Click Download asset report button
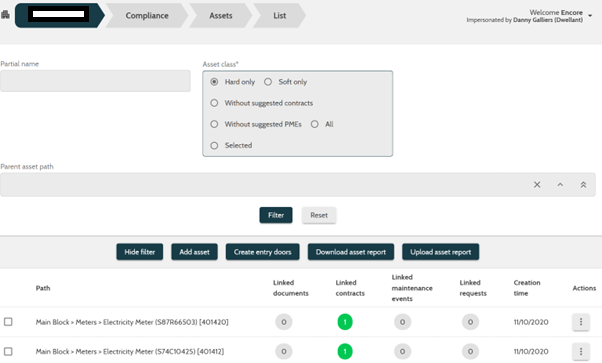 (x=351, y=252)
